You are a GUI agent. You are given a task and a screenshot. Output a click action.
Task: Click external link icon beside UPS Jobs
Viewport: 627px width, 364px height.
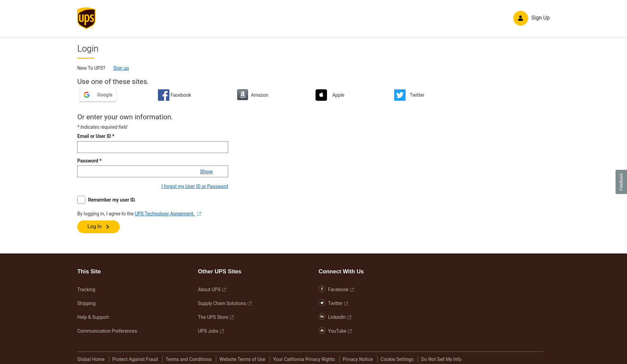pyautogui.click(x=222, y=331)
